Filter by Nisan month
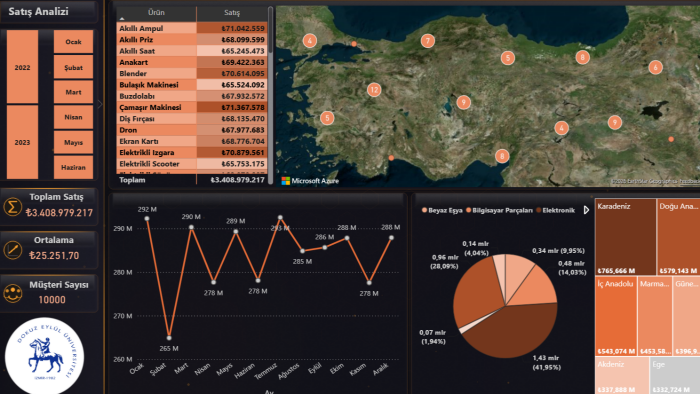Viewport: 700px width, 394px height. 73,117
